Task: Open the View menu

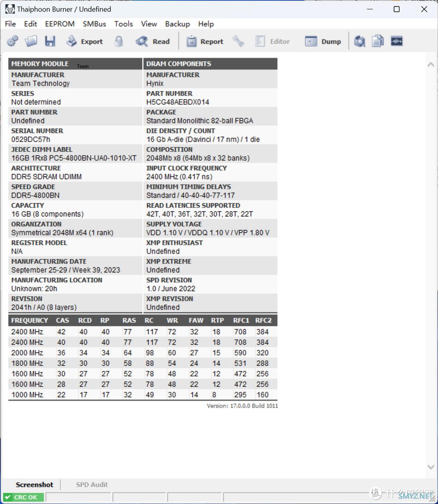Action: coord(149,24)
